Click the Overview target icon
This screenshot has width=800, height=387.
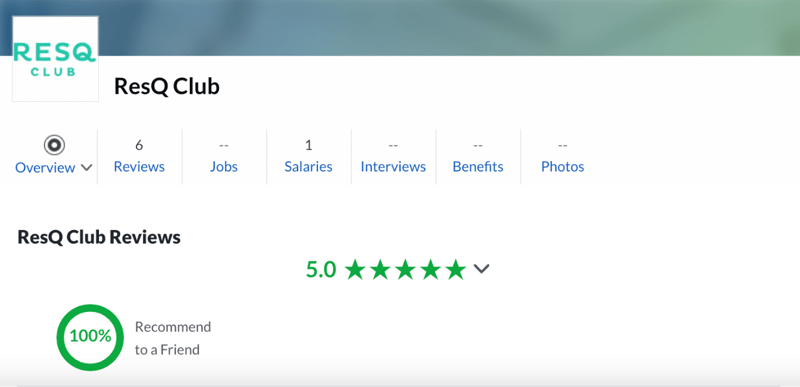[54, 145]
